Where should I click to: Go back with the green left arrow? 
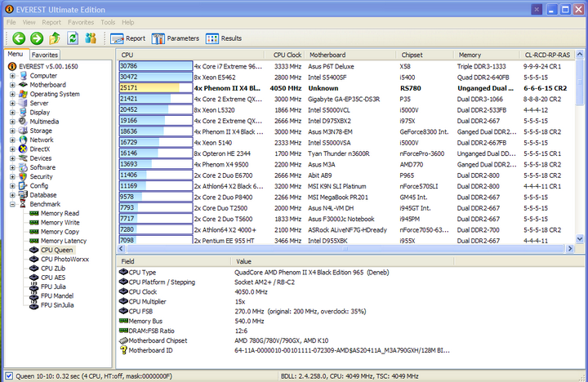pyautogui.click(x=19, y=38)
